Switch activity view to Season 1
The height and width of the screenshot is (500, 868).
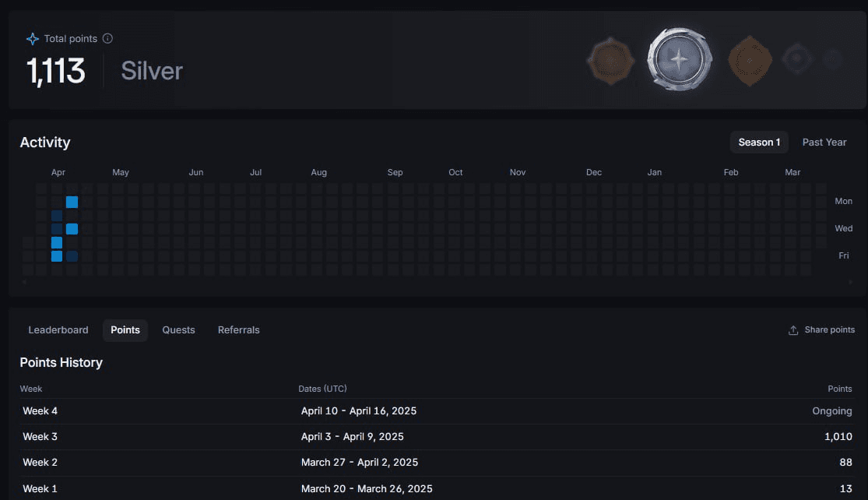[759, 143]
